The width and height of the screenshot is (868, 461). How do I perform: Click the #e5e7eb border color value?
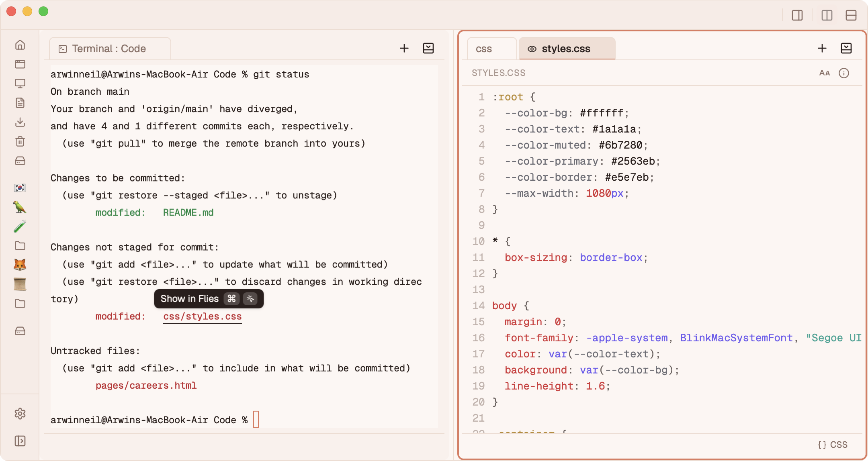(627, 177)
